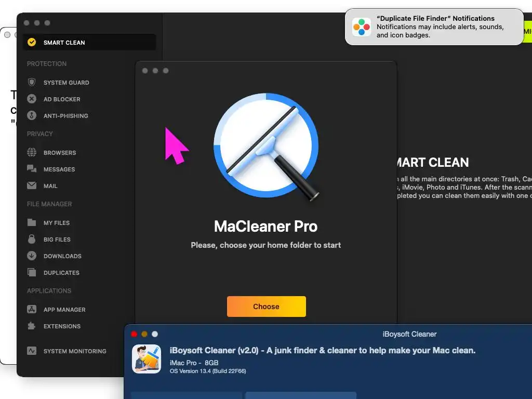The width and height of the screenshot is (532, 399).
Task: Click the orange Choose button
Action: (x=267, y=307)
